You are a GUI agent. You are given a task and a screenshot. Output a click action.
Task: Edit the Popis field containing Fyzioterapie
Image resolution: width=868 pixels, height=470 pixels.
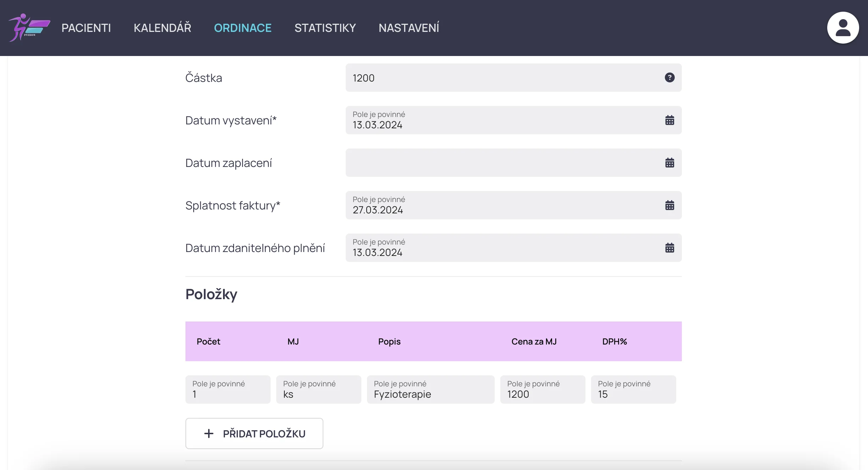430,390
